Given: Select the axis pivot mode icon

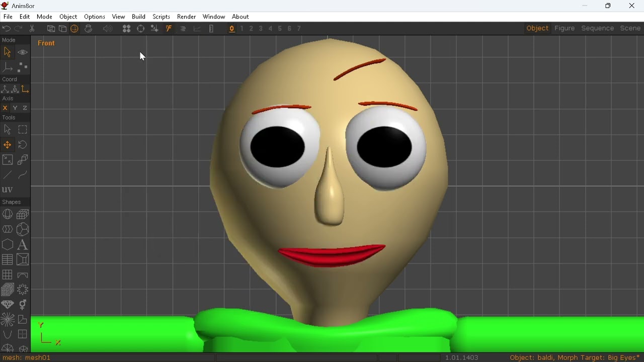Looking at the screenshot, I should pyautogui.click(x=8, y=67).
